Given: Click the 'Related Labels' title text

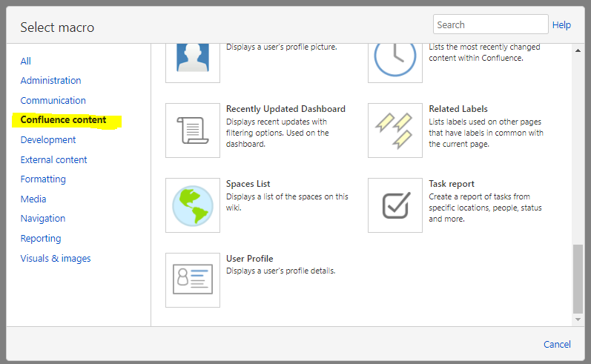Looking at the screenshot, I should [x=458, y=109].
